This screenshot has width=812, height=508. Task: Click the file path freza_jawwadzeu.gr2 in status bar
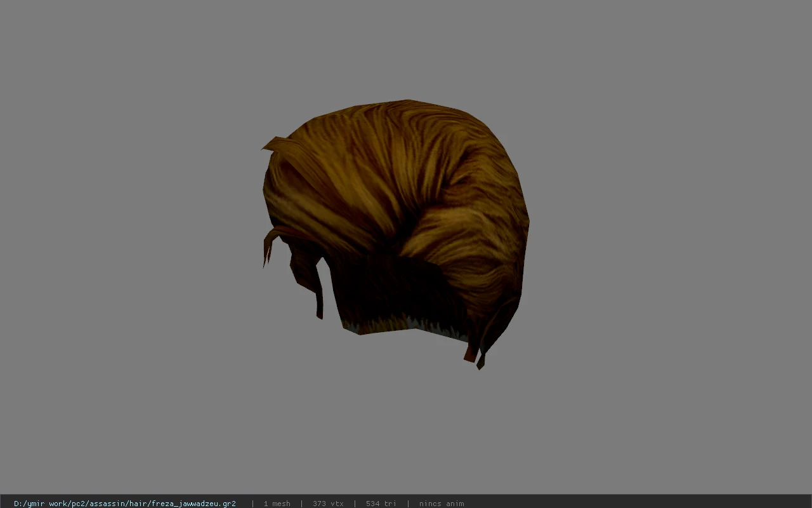pos(125,504)
